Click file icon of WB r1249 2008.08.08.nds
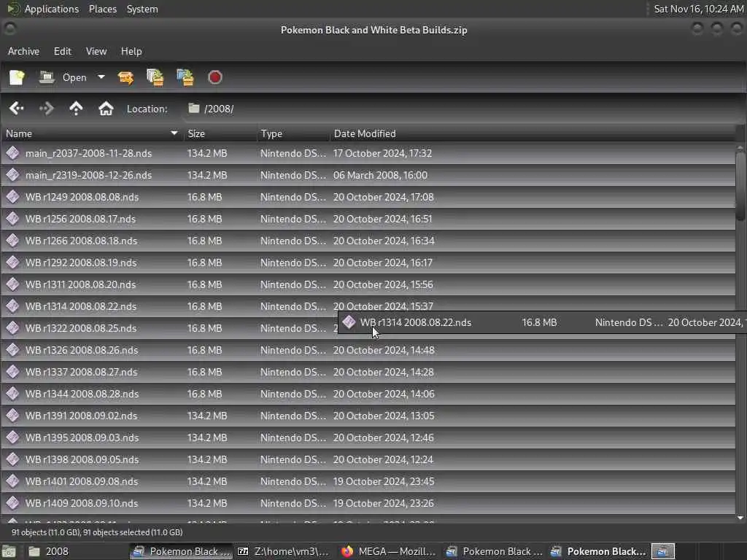This screenshot has width=747, height=560. [13, 197]
